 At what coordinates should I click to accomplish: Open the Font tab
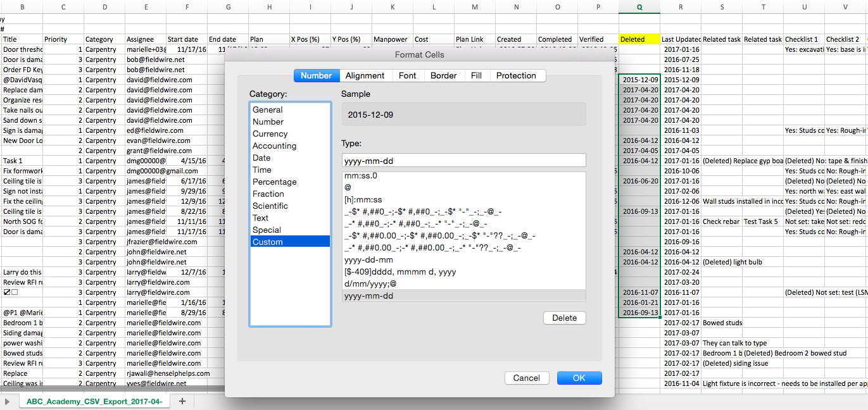pyautogui.click(x=407, y=75)
